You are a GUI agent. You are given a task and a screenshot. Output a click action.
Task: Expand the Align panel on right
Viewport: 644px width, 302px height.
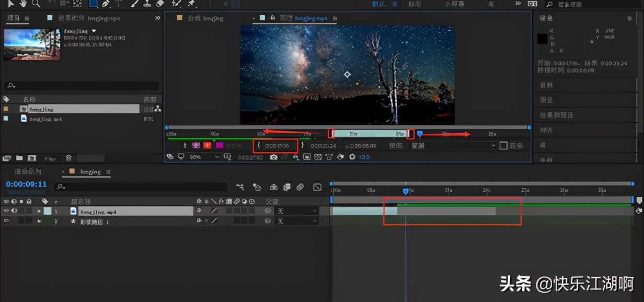(547, 131)
